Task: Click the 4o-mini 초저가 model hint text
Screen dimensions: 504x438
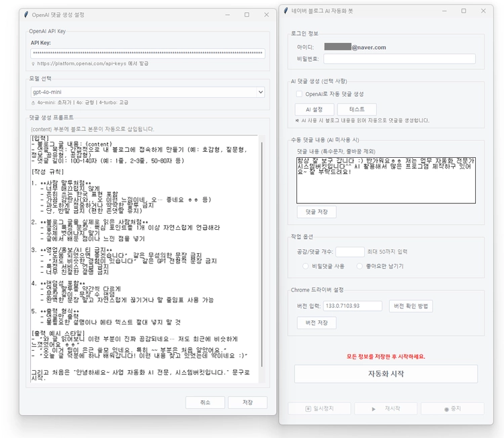Action: (x=83, y=103)
